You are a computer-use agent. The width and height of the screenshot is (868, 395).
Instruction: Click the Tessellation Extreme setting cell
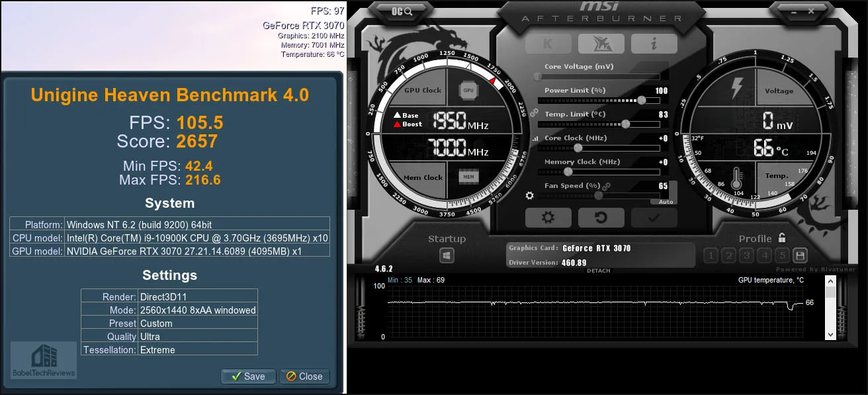198,349
